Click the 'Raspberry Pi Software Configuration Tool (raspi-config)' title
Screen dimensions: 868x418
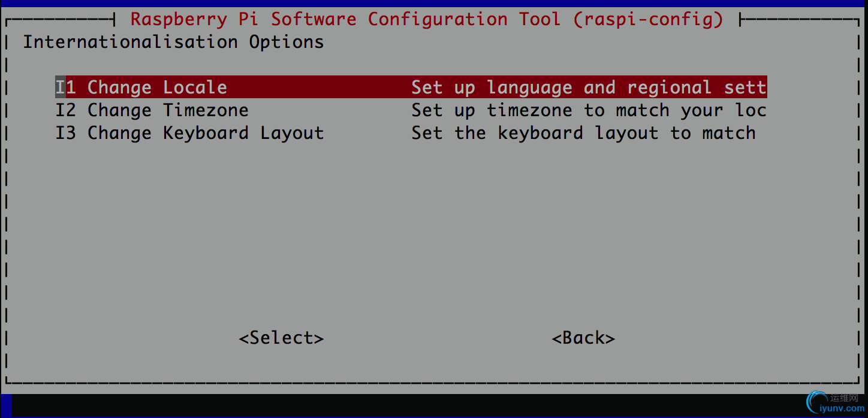[427, 19]
